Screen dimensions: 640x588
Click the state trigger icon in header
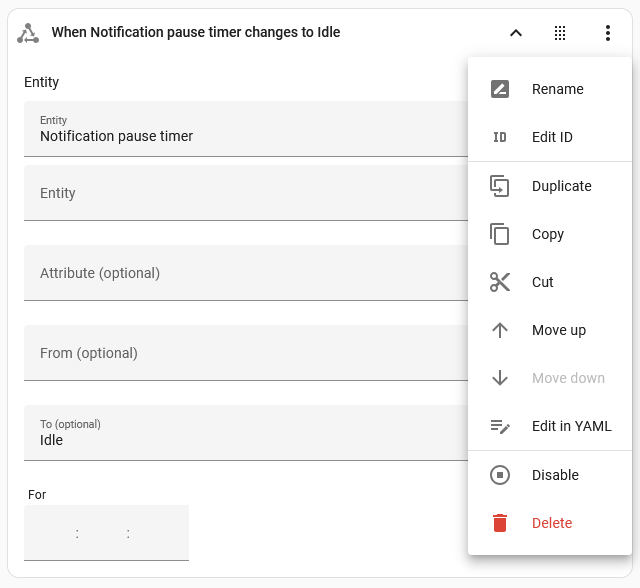point(28,33)
